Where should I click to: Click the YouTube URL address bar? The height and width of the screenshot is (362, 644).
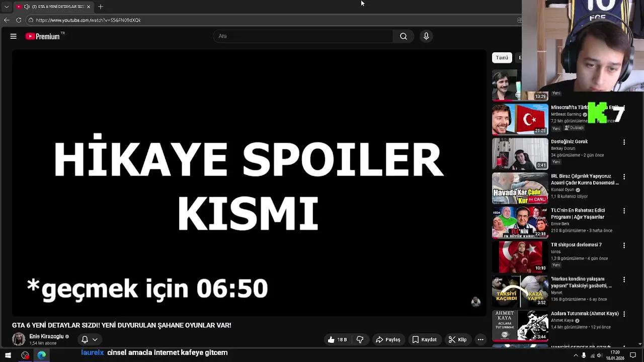[x=272, y=20]
